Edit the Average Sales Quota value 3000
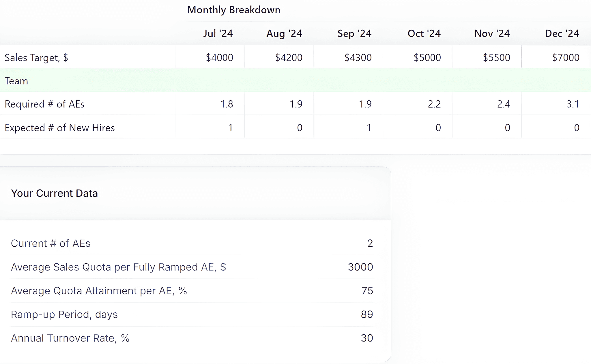 pyautogui.click(x=360, y=267)
